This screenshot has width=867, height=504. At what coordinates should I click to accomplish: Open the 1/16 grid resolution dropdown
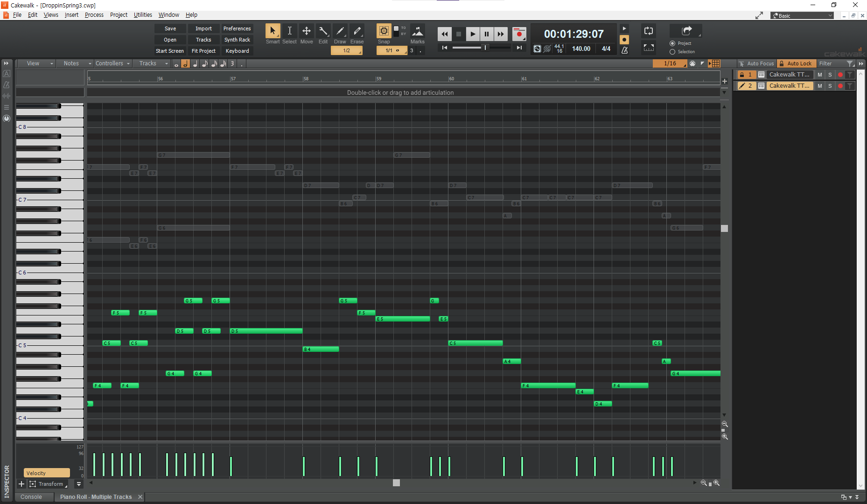670,63
